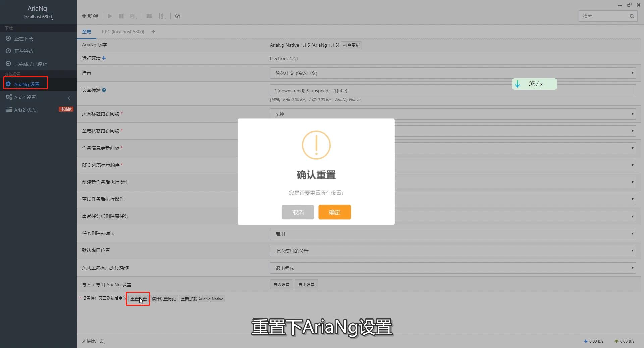Open the search magnifier icon
This screenshot has height=348, width=644.
[x=632, y=16]
